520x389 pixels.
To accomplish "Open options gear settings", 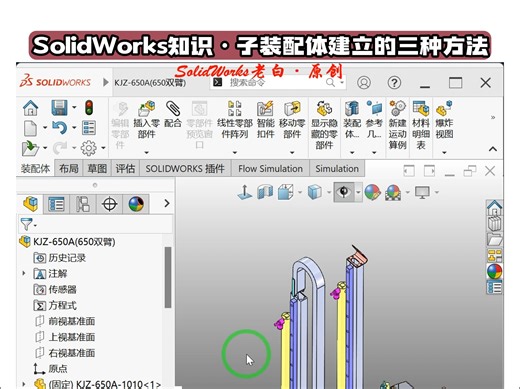I will click(x=89, y=148).
